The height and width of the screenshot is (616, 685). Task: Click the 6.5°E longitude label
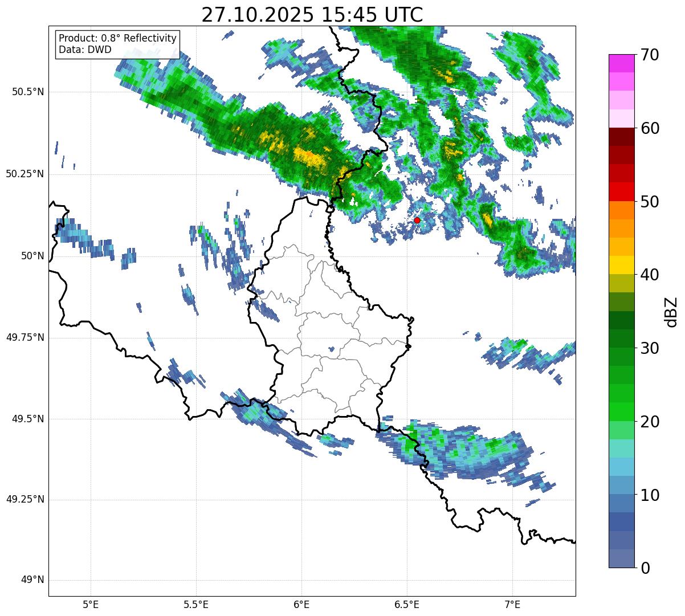click(407, 605)
